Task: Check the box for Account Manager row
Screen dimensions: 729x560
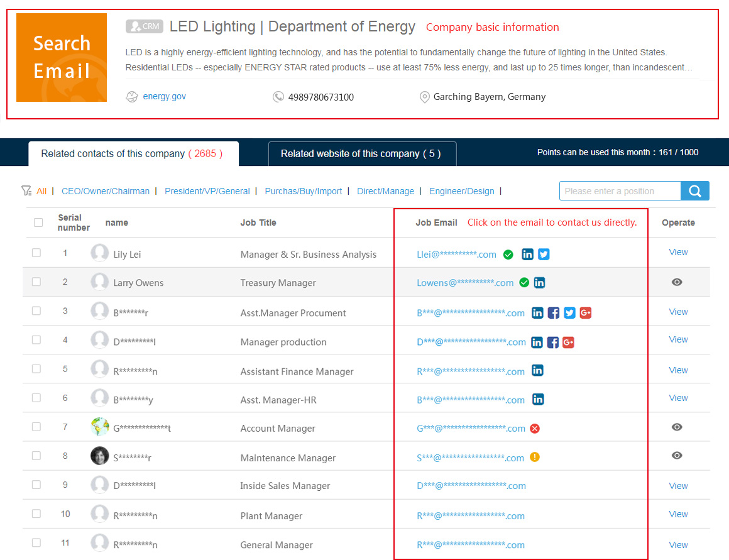Action: (x=36, y=427)
